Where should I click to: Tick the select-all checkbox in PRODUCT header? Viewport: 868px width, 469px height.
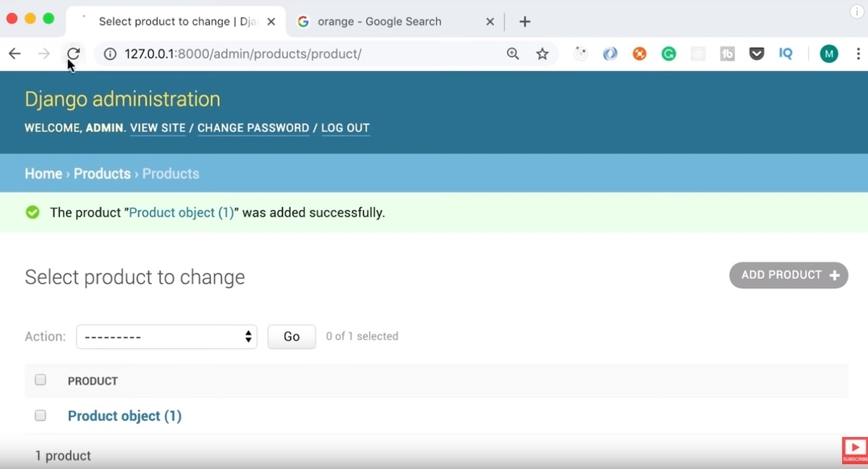point(41,380)
